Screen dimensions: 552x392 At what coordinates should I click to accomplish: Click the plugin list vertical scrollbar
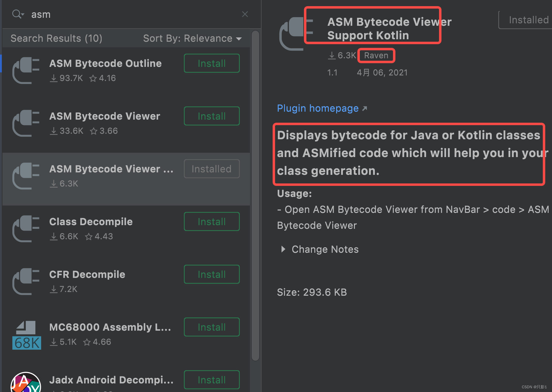[255, 196]
